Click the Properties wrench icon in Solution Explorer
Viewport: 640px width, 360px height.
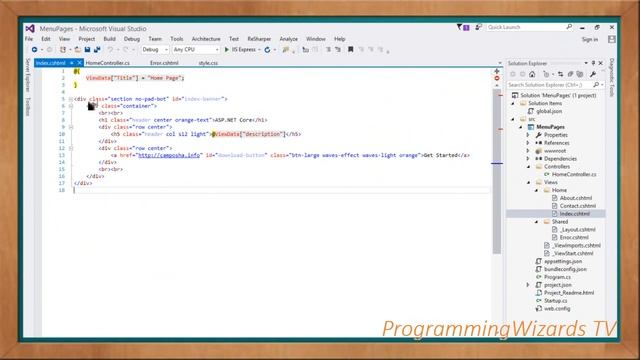coord(593,74)
